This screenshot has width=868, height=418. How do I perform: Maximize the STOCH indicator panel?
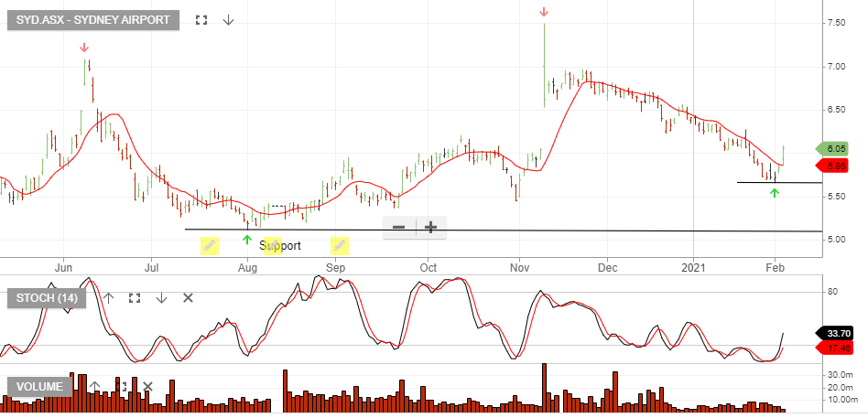click(x=134, y=298)
